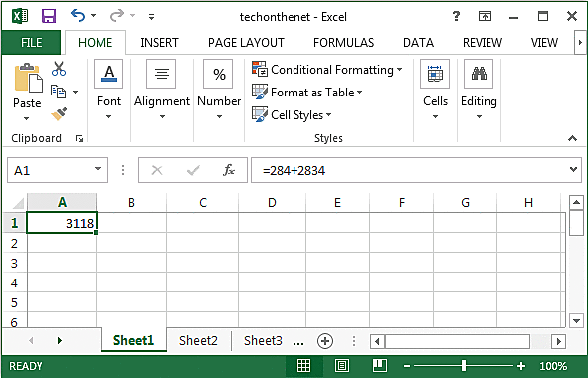Image resolution: width=588 pixels, height=378 pixels.
Task: Click the formula bar showing =284+2834
Action: coord(409,171)
